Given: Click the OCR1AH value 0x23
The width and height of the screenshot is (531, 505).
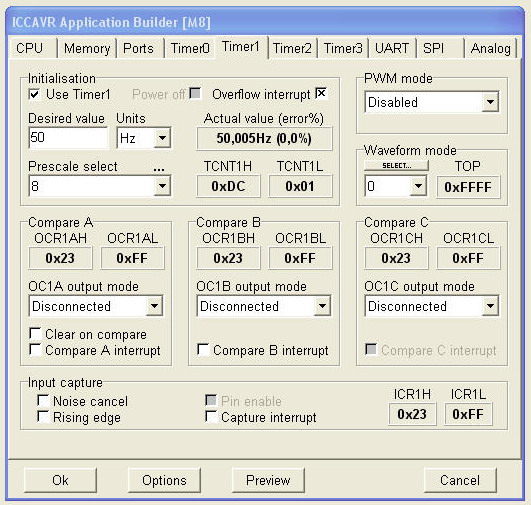Looking at the screenshot, I should pos(60,258).
